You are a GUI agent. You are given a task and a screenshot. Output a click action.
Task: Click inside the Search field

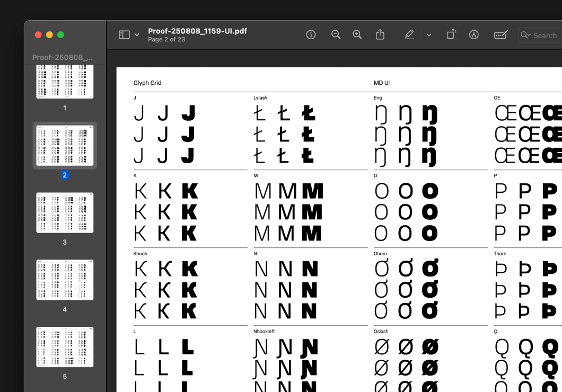(546, 35)
